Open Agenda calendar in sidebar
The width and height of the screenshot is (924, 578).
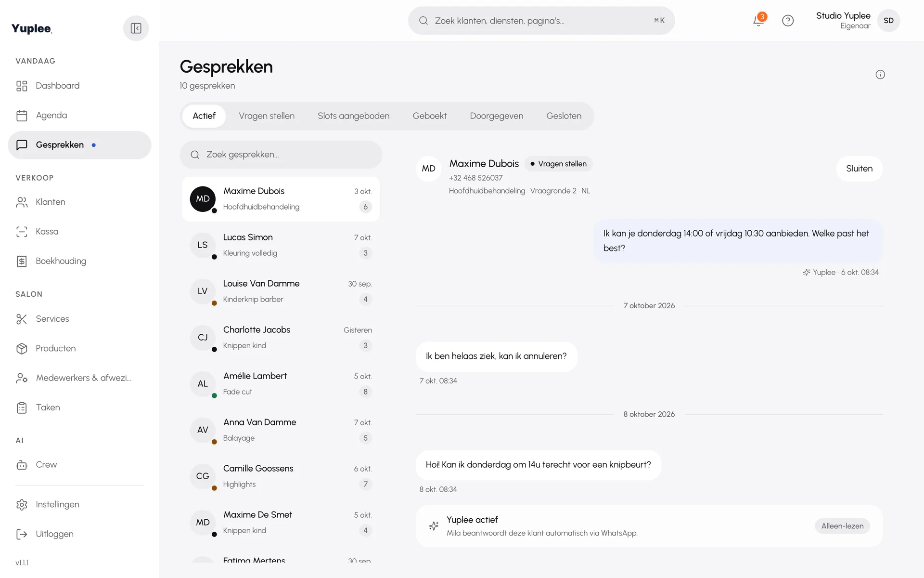(79, 116)
